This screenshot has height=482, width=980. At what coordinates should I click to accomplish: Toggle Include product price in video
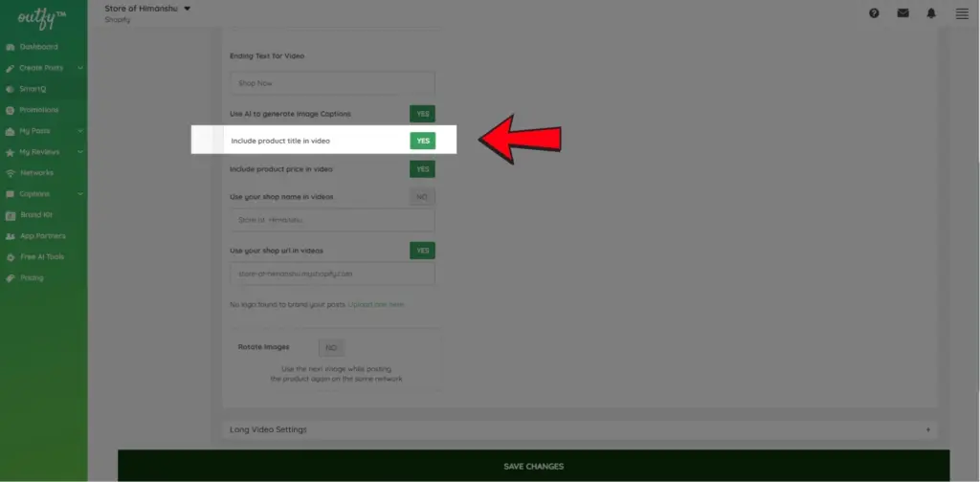[x=422, y=169]
